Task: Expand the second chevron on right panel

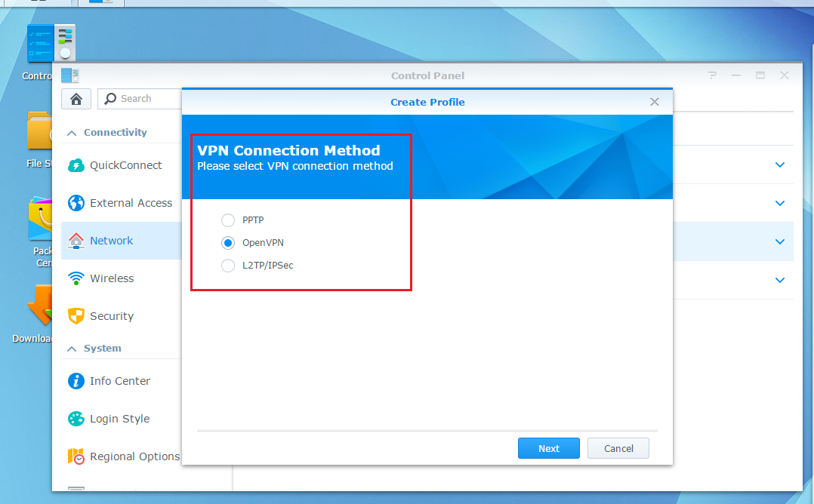Action: point(780,203)
